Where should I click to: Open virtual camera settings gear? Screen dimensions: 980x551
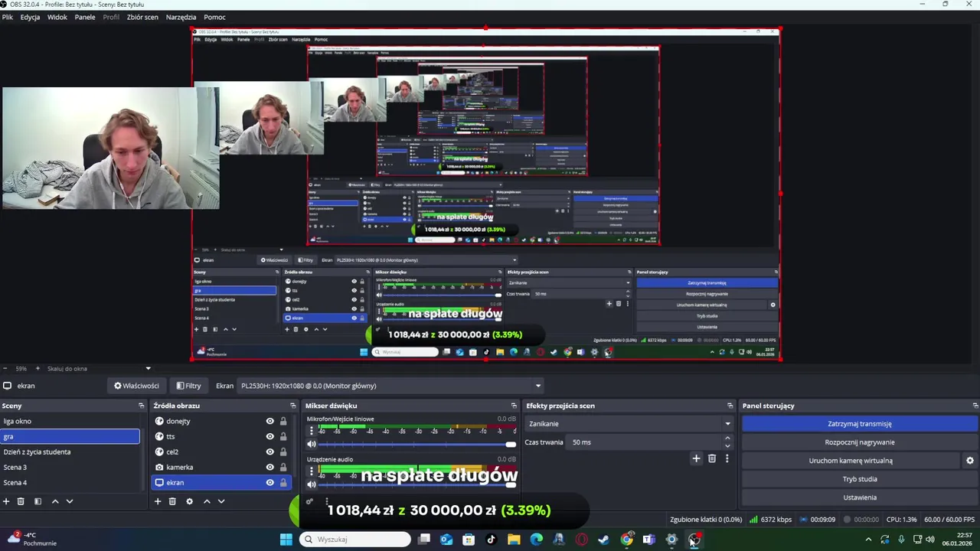pos(970,461)
